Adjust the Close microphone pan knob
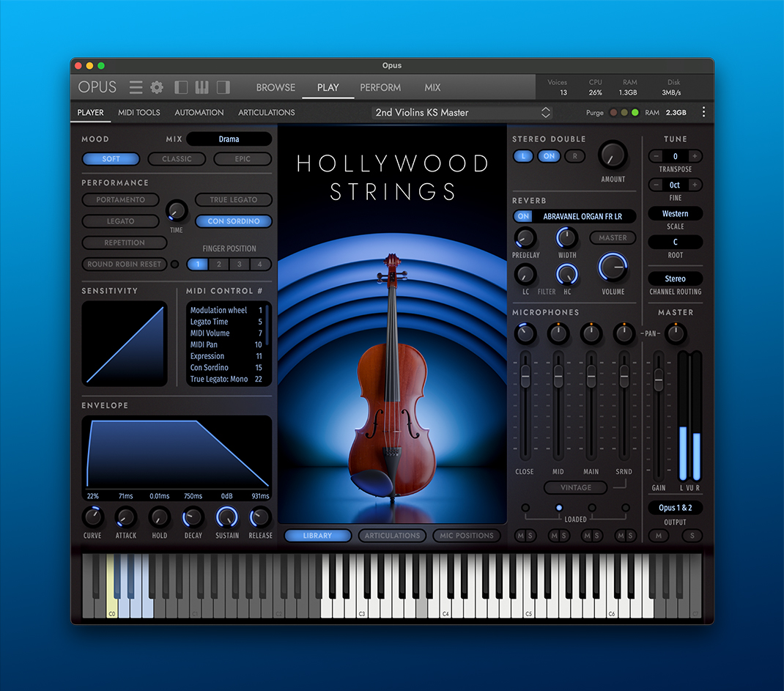The image size is (784, 691). point(525,333)
